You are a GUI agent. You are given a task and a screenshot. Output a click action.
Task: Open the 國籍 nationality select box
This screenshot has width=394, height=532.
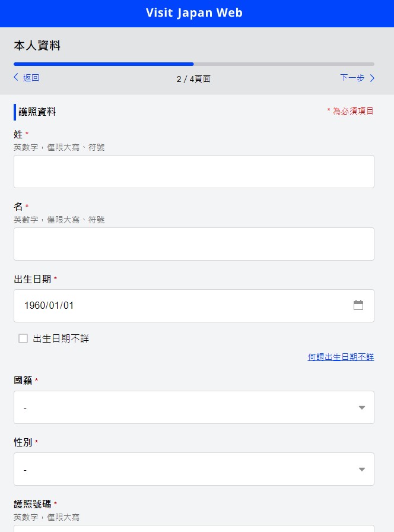[193, 407]
